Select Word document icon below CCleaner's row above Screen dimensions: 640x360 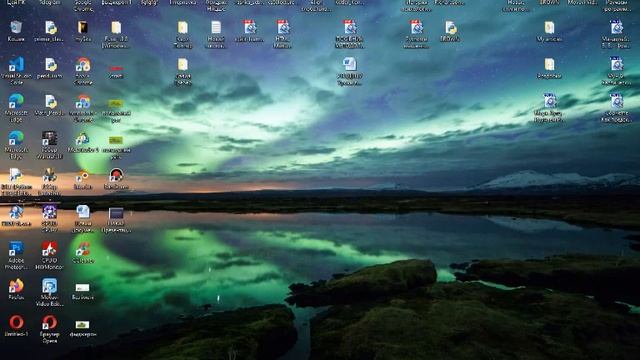pos(83,218)
